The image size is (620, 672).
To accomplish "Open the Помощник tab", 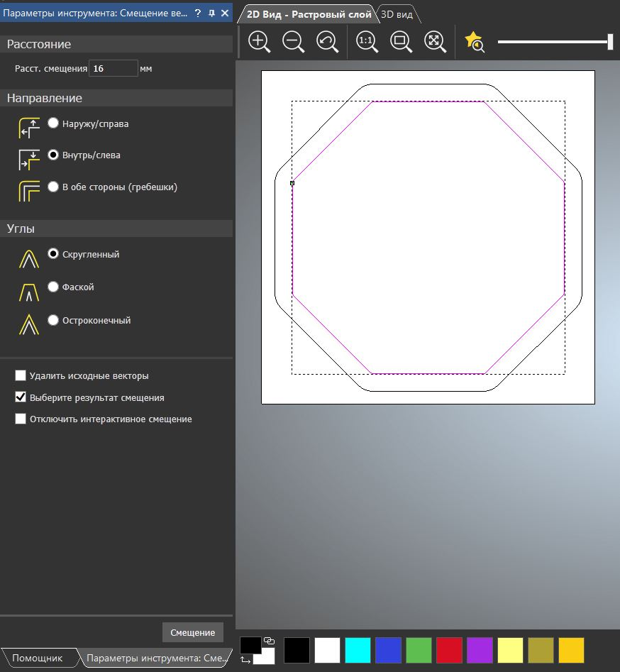I will [37, 659].
